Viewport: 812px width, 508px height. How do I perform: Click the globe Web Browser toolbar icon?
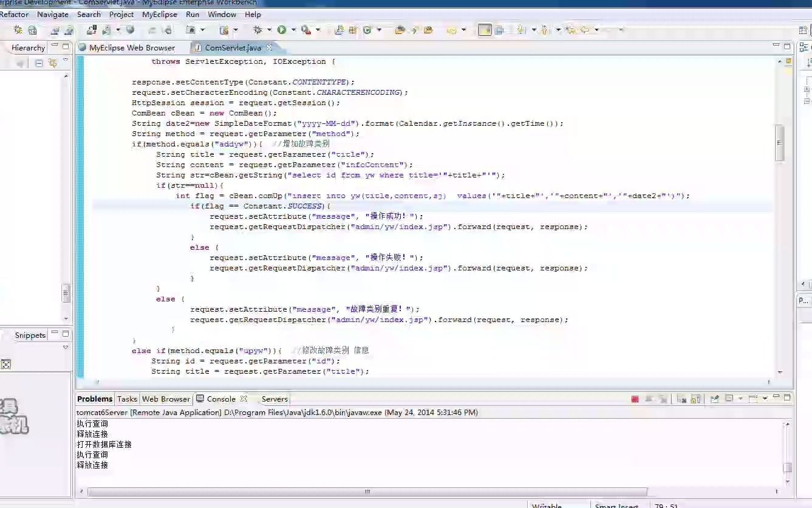(x=130, y=30)
